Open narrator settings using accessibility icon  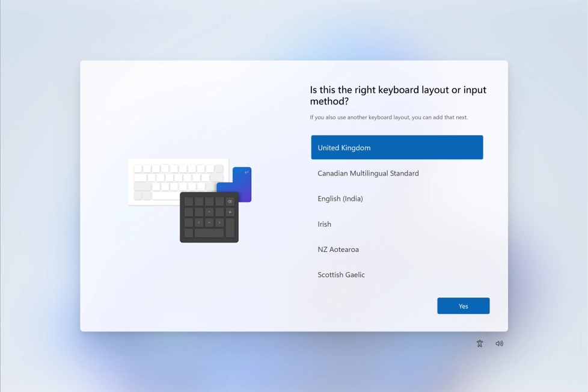click(480, 343)
